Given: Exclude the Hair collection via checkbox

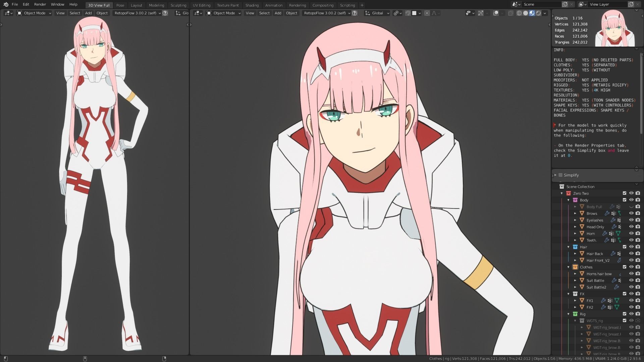Looking at the screenshot, I should pos(625,247).
